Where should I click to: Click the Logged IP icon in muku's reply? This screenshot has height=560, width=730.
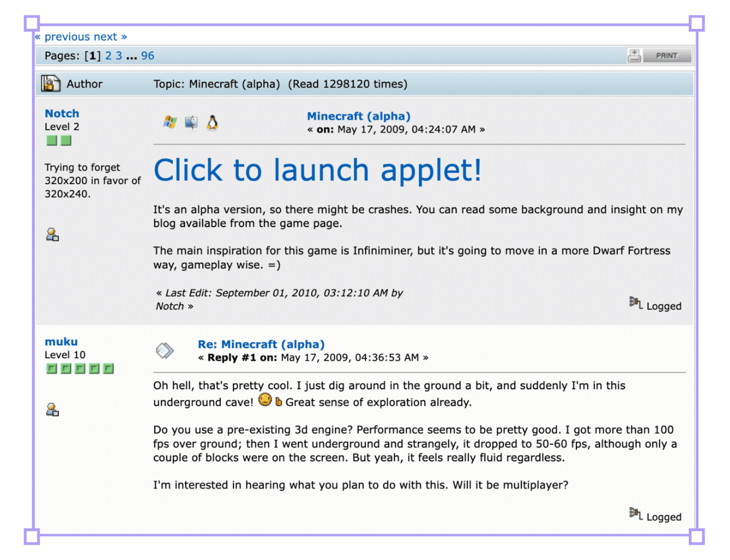pyautogui.click(x=636, y=514)
